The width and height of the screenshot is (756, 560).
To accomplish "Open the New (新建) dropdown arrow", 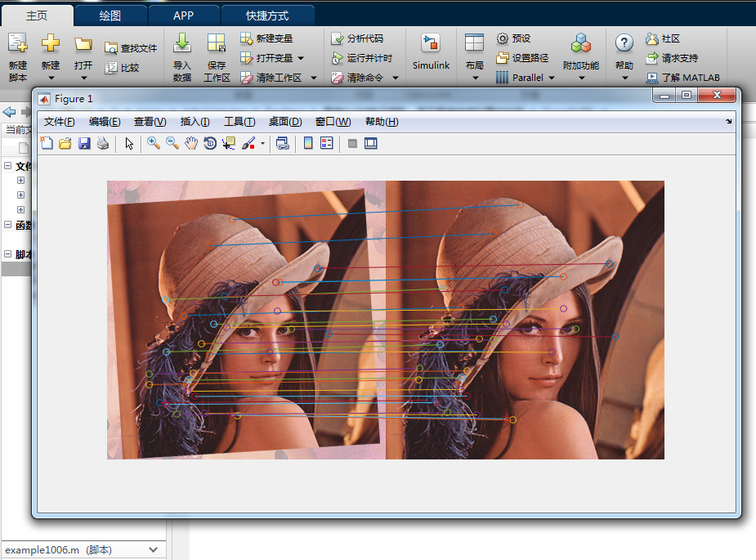I will (51, 78).
